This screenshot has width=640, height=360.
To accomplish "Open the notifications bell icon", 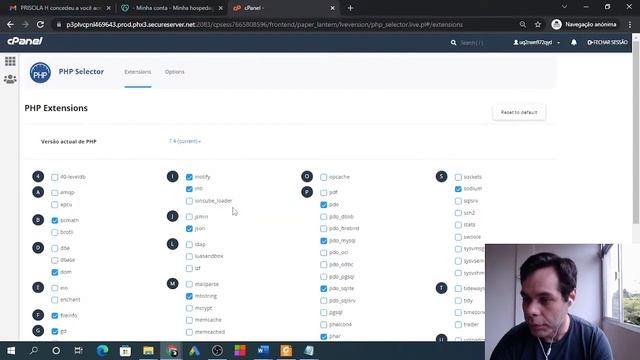I will (x=574, y=42).
